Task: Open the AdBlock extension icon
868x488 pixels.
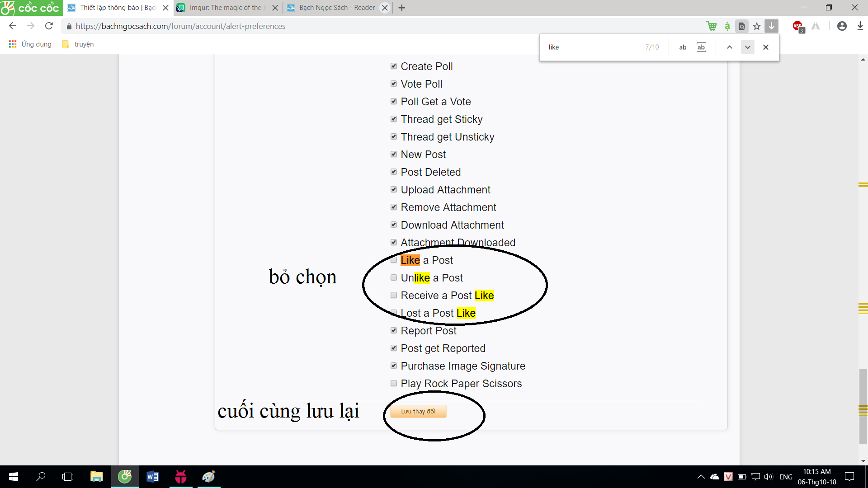Action: click(798, 26)
